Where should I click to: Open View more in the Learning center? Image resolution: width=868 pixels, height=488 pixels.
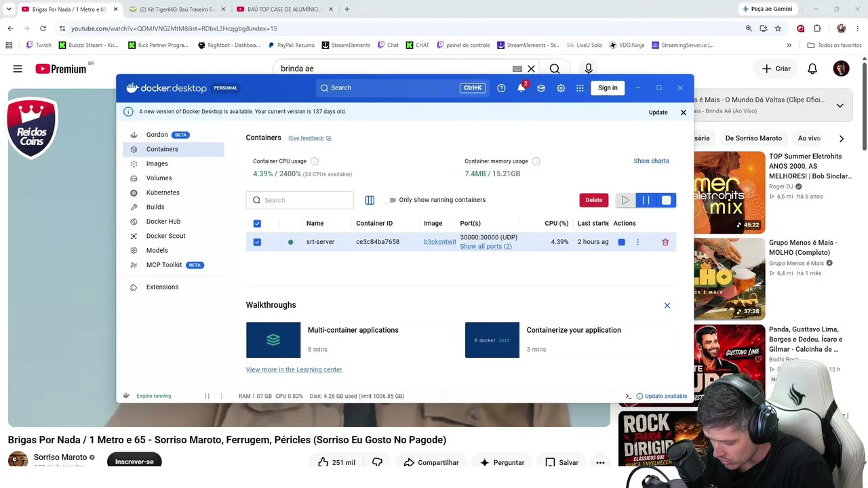point(294,370)
